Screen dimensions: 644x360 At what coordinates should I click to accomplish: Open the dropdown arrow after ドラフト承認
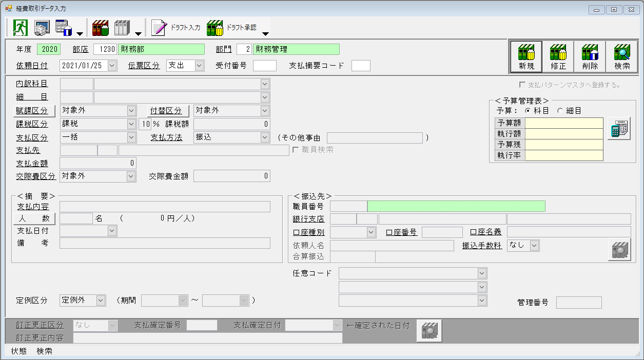(265, 34)
